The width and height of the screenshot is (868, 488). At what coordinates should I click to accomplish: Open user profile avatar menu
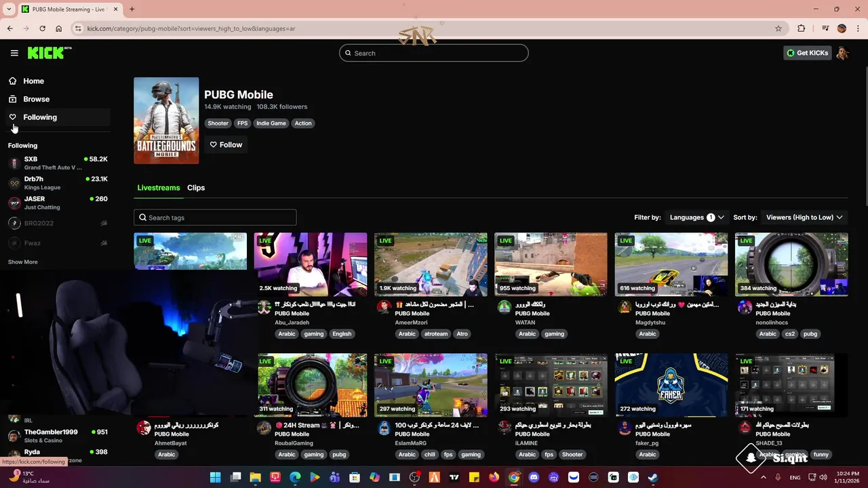click(x=842, y=53)
